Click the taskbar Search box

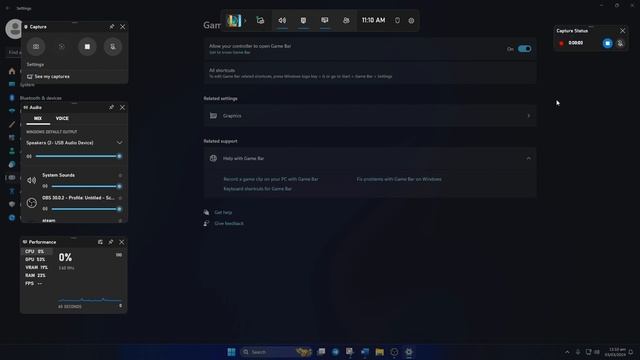[276, 352]
